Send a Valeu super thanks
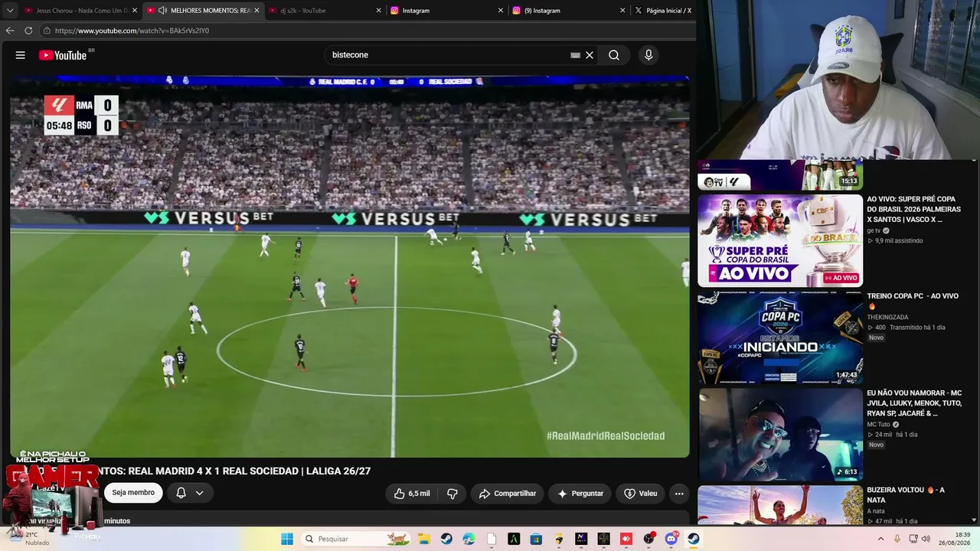 (x=641, y=494)
